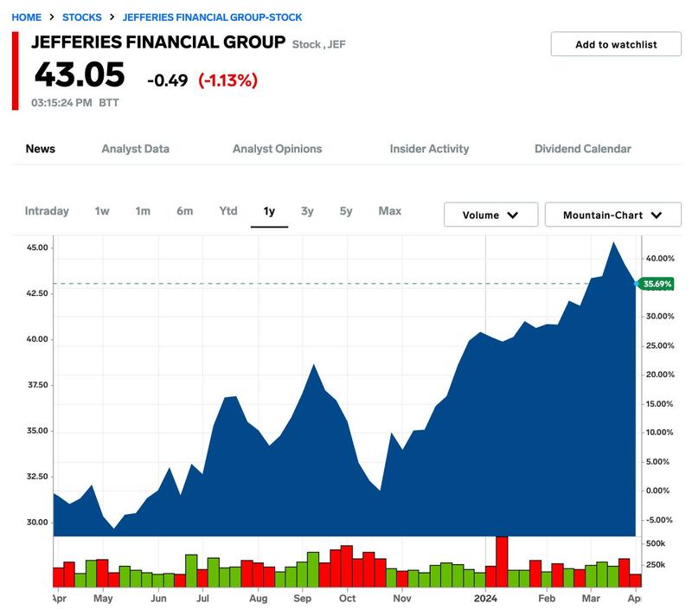This screenshot has height=616, width=692.
Task: Switch to the Analyst Data tab
Action: [136, 149]
